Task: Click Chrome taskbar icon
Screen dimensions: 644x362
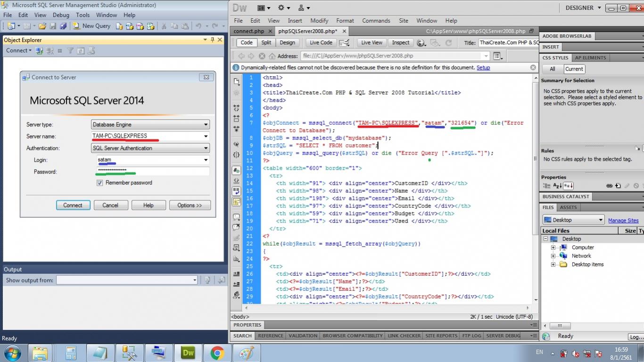Action: pos(217,353)
